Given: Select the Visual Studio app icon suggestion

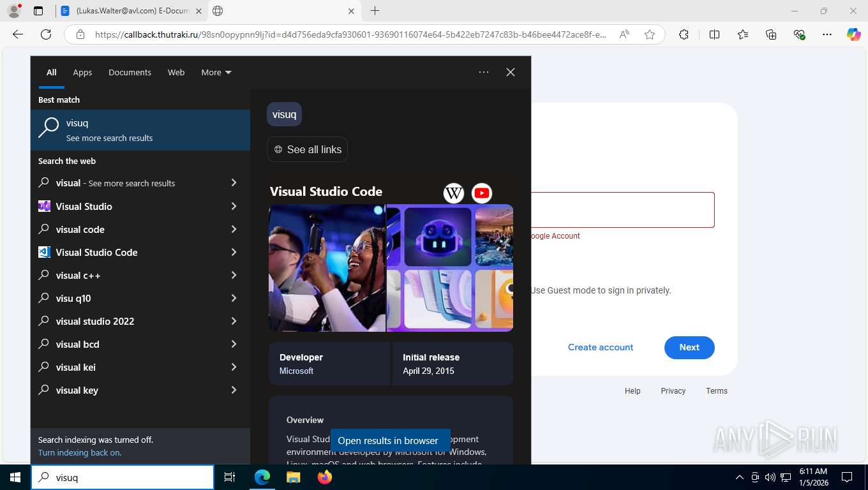Looking at the screenshot, I should tap(44, 206).
